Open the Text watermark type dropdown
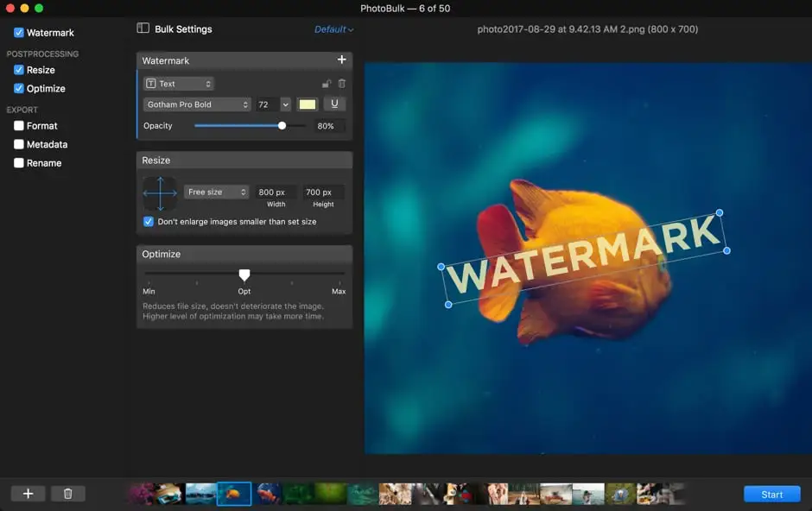 pos(178,84)
